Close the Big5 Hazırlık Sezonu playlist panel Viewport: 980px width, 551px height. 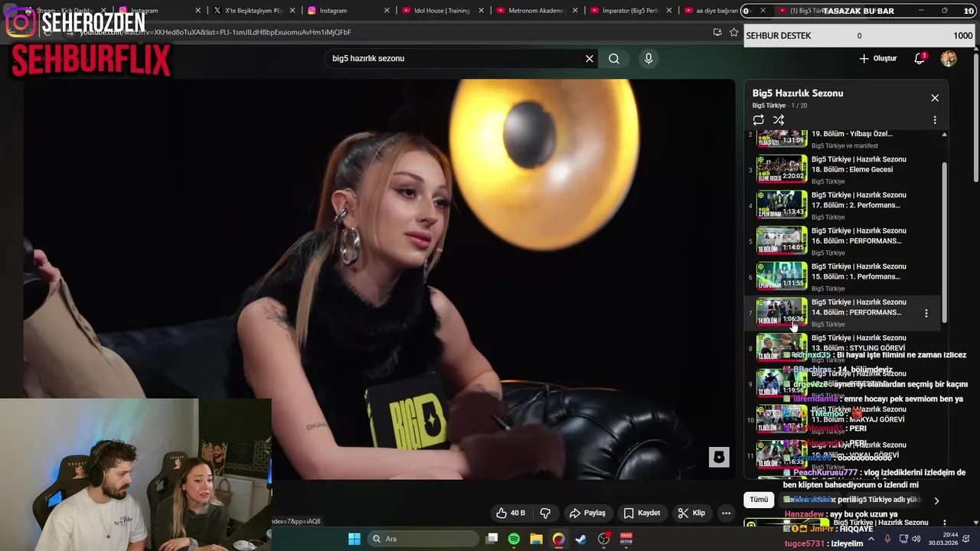tap(935, 98)
